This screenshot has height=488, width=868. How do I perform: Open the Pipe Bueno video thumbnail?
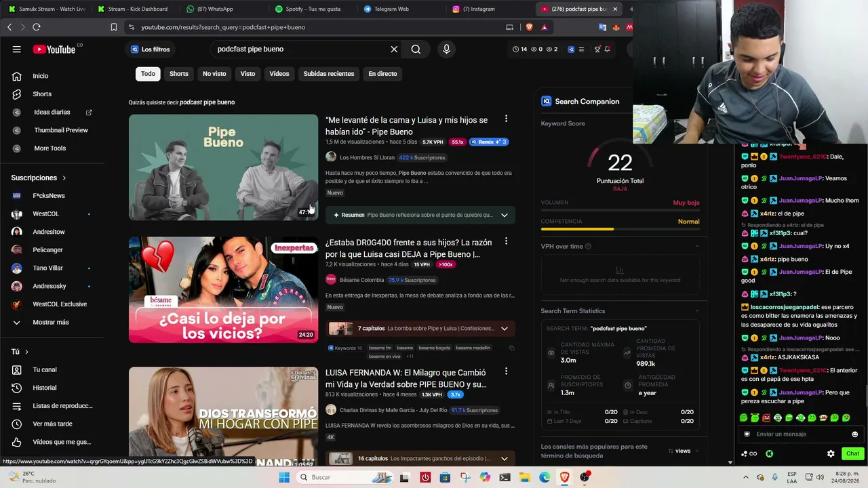point(223,167)
